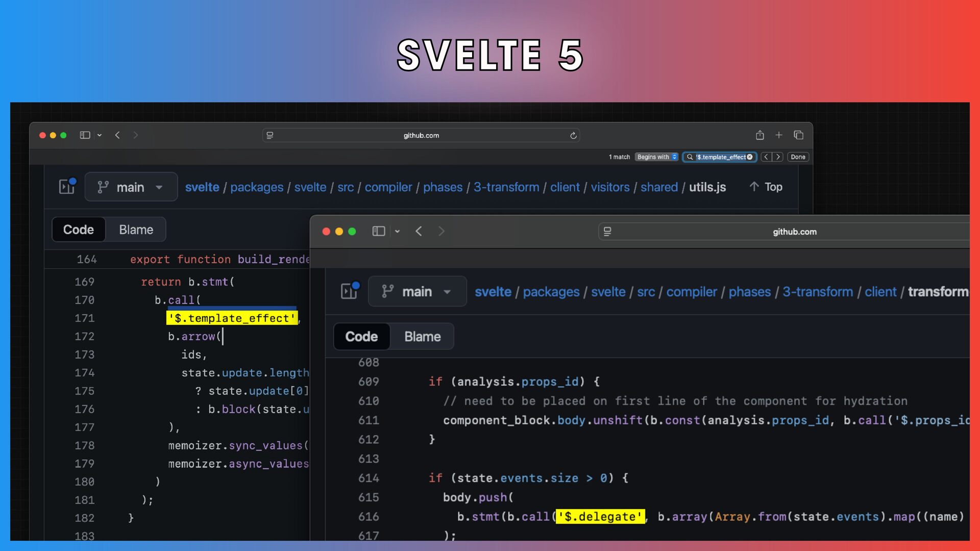Go back in the front Safari window
Screen dimensions: 980x551
tap(419, 231)
